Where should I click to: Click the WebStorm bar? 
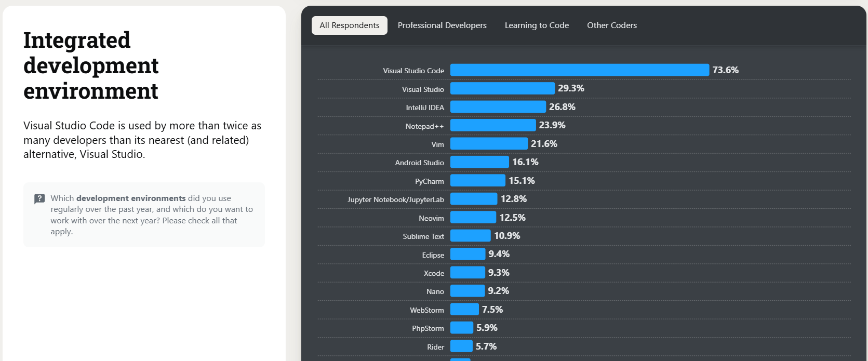click(x=464, y=310)
